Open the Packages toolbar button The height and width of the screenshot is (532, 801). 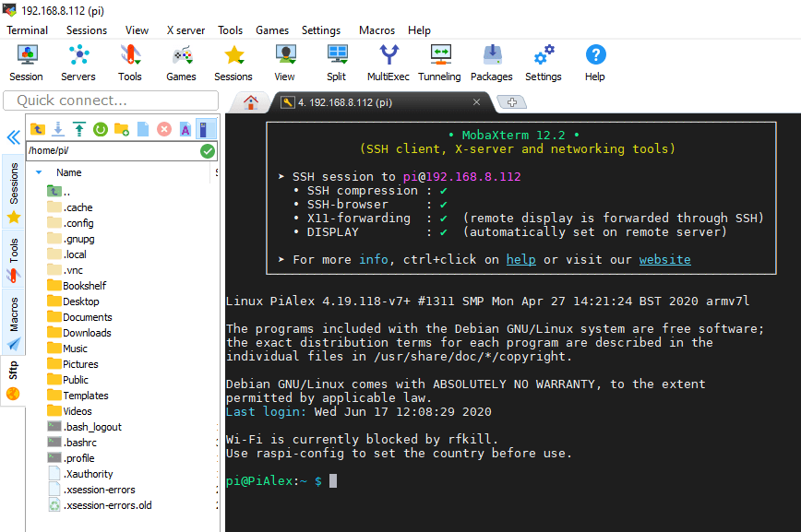pyautogui.click(x=492, y=64)
